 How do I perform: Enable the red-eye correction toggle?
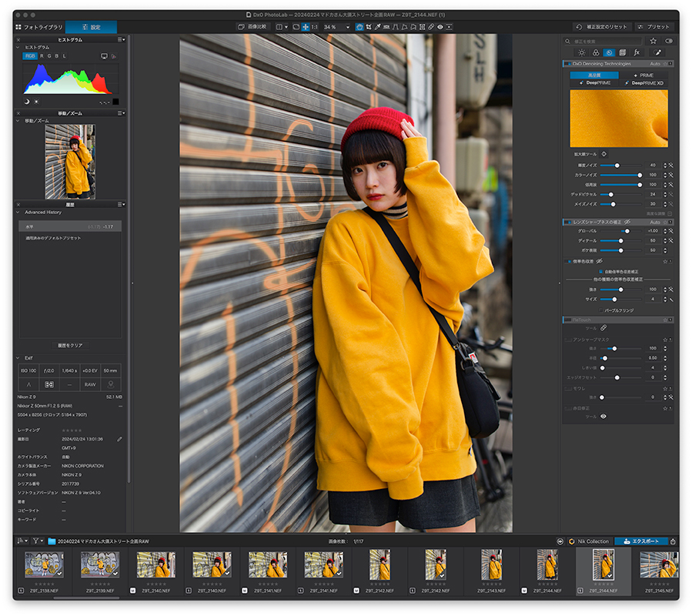click(568, 408)
